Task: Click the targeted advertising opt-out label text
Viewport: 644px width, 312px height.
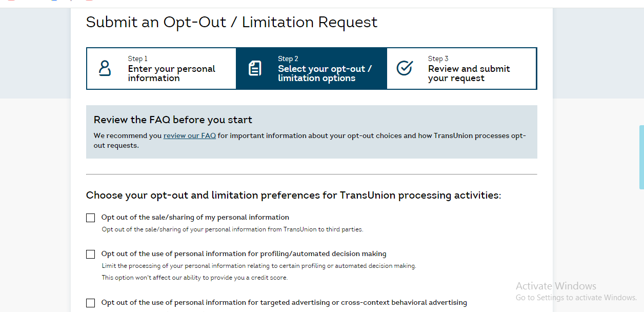Action: 284,302
